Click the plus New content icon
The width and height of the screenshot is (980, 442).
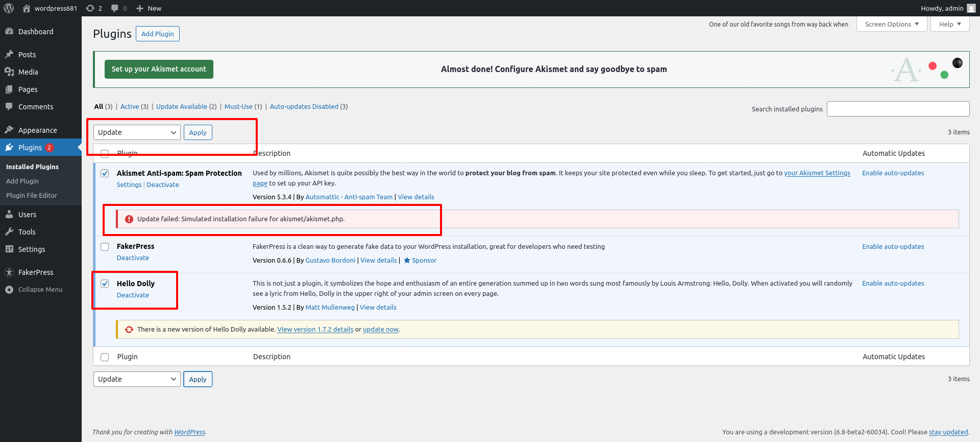pyautogui.click(x=140, y=8)
